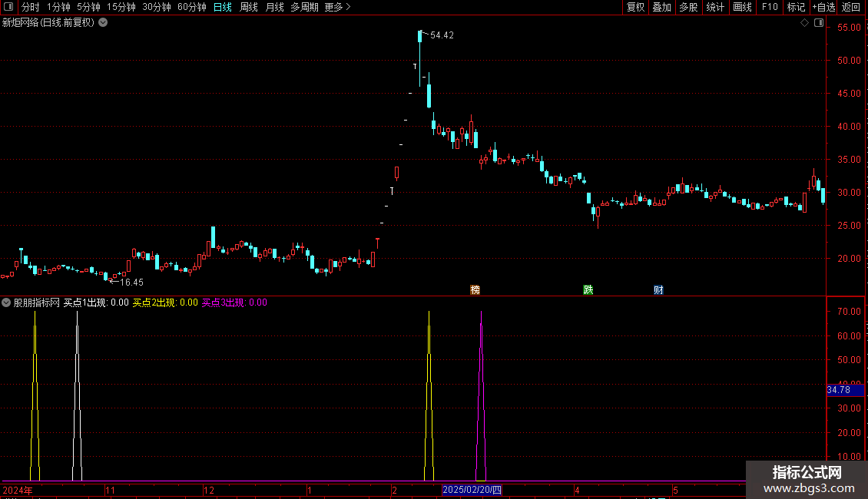Viewport: 868px width, 499px height.
Task: Expand the 更多 periods menu
Action: click(x=337, y=7)
